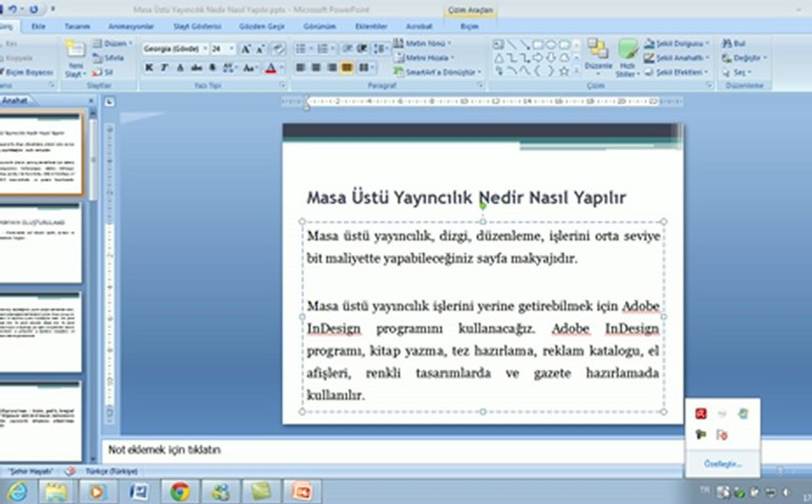
Task: Open Google Chrome from the taskbar
Action: [180, 491]
